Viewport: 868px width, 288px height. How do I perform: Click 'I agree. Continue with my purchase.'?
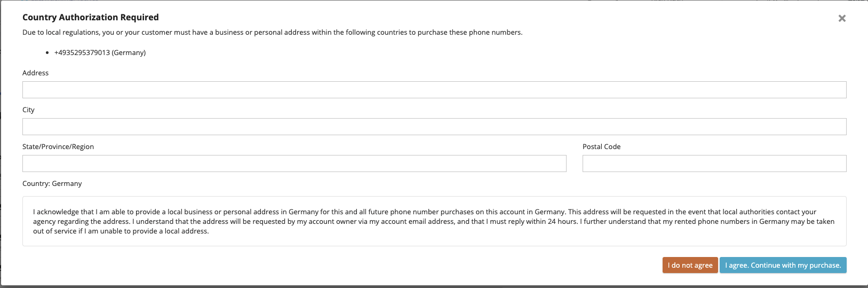tap(783, 265)
